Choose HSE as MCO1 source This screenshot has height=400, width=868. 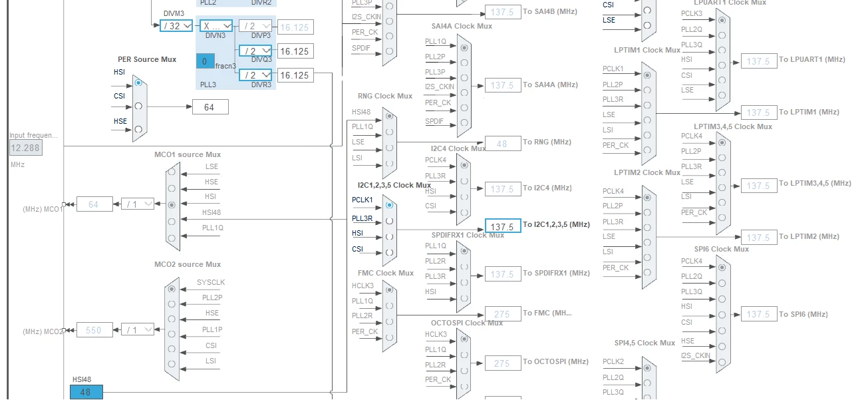[x=172, y=188]
